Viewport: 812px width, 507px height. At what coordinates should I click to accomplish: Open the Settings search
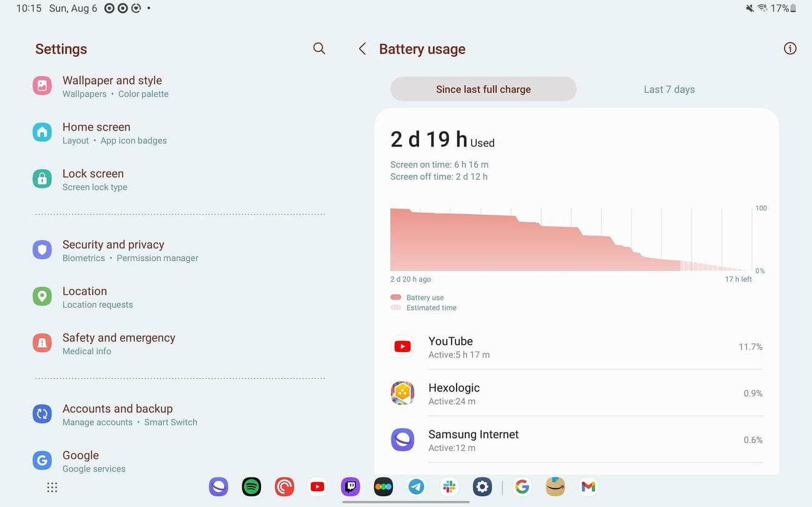319,48
